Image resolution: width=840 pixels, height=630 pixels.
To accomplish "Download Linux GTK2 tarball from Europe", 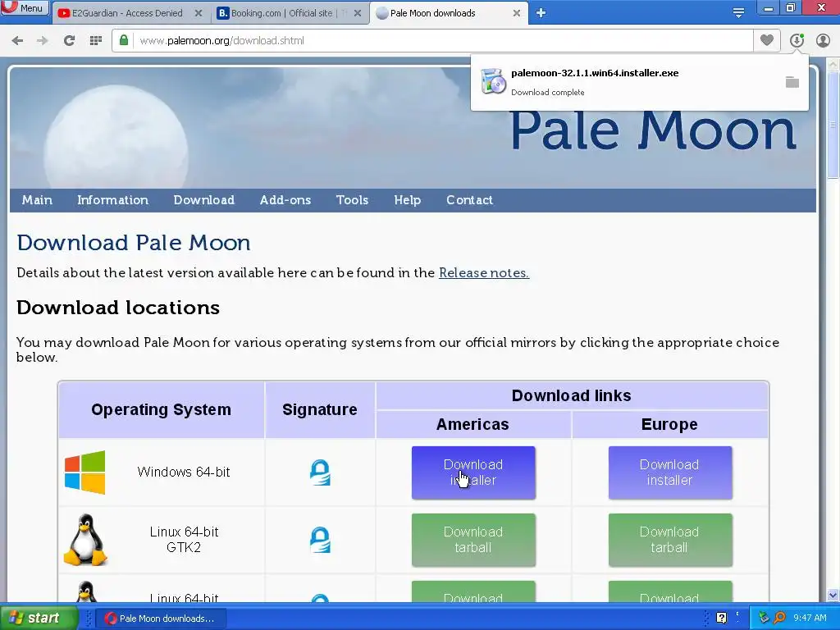I will point(669,540).
